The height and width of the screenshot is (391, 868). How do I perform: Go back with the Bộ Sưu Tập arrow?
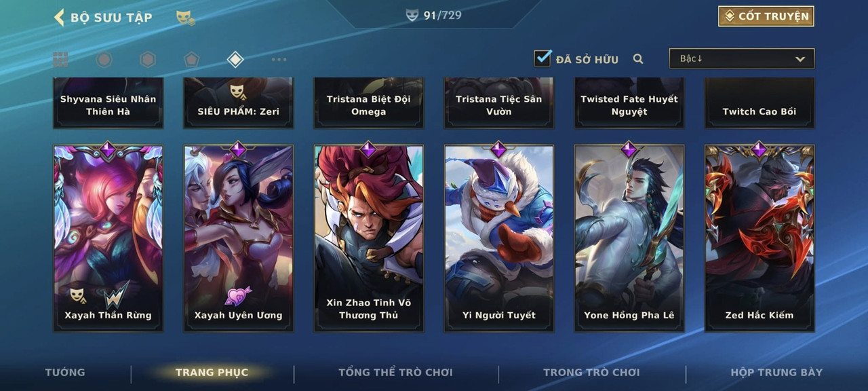(59, 17)
